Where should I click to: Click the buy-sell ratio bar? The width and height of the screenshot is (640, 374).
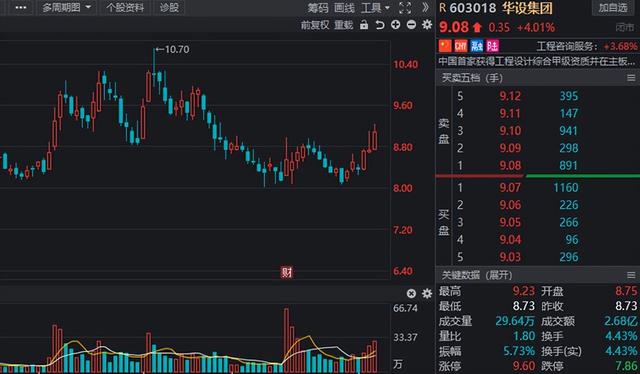538,176
